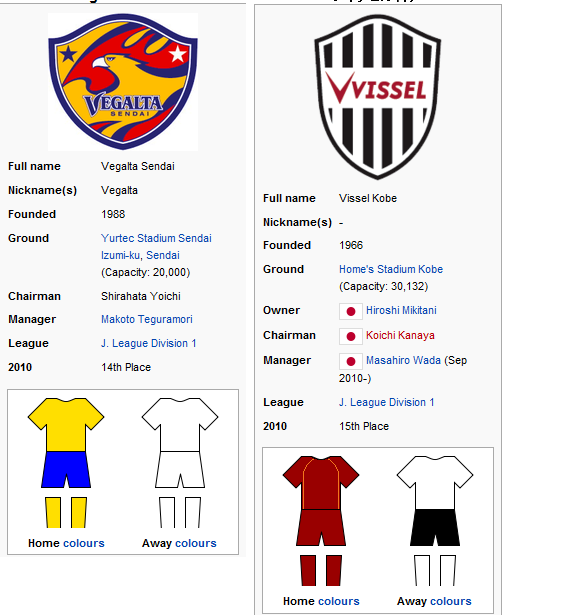Open red Koichi Kanaya link
Screen dimensions: 572x615
click(400, 335)
